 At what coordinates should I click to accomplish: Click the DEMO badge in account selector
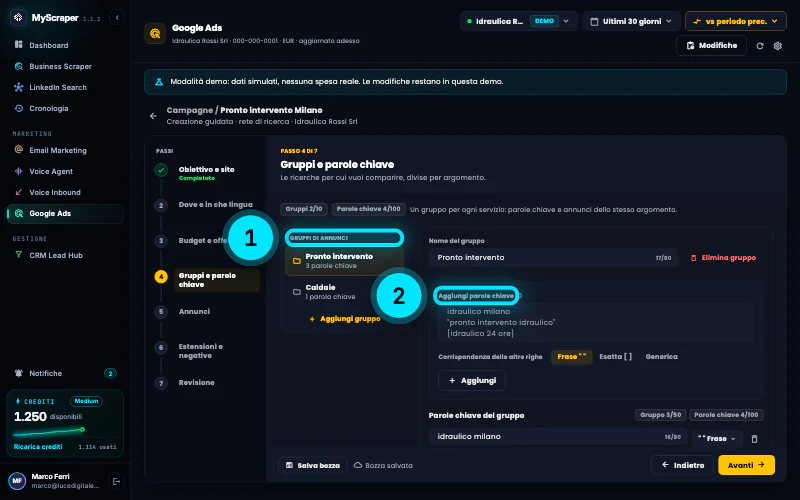pyautogui.click(x=544, y=21)
